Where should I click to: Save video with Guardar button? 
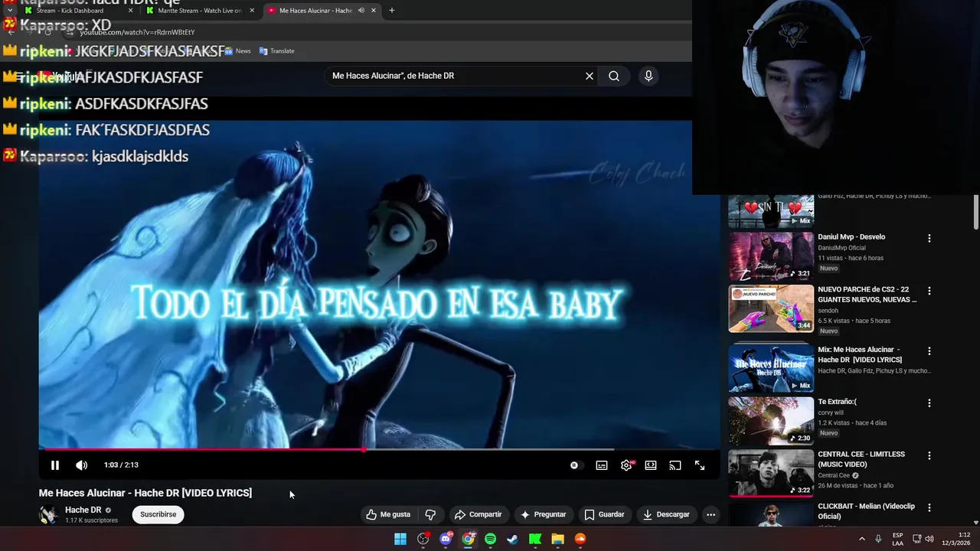point(604,514)
